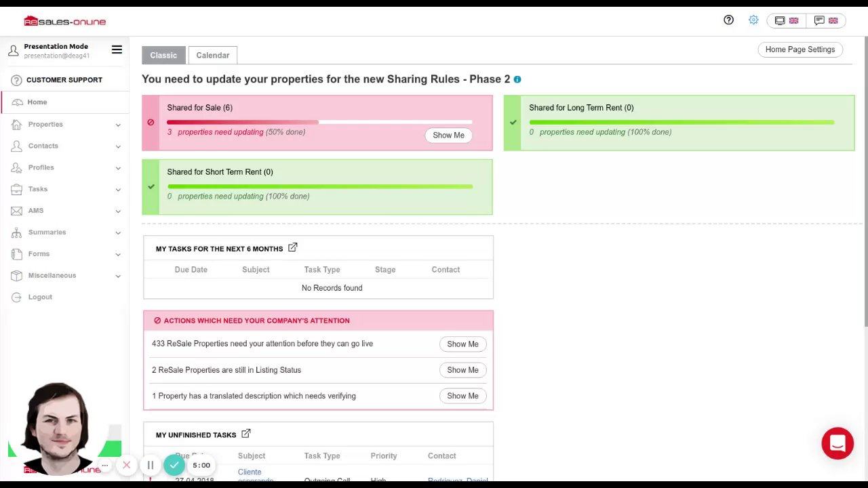Expand the Summaries sidebar menu
This screenshot has width=868, height=488.
[47, 232]
